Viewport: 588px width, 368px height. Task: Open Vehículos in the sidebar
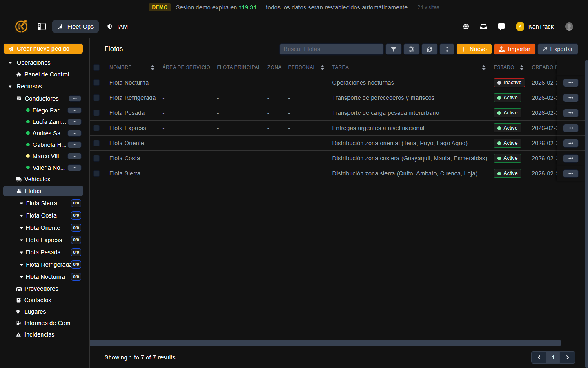tap(37, 179)
